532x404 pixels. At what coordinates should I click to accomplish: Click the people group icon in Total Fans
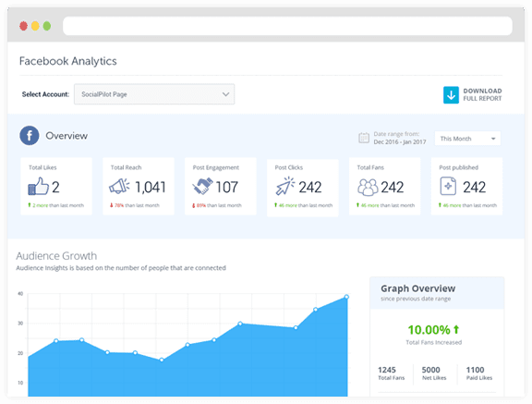[x=368, y=187]
